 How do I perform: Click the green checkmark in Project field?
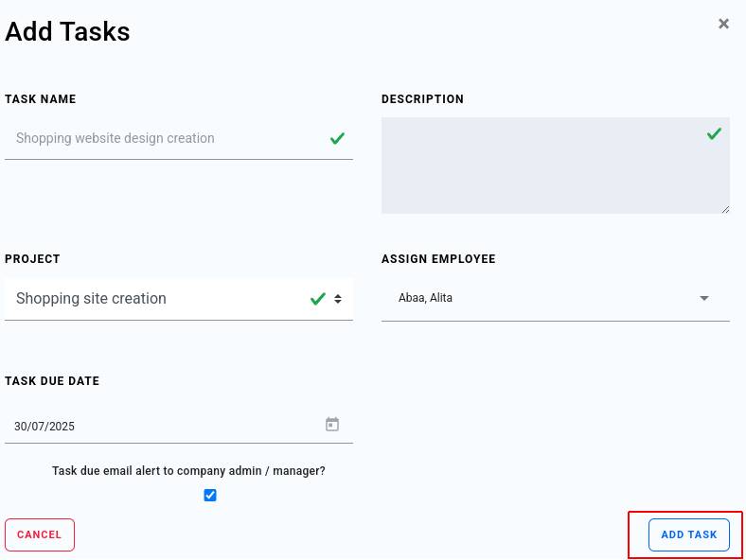(318, 299)
